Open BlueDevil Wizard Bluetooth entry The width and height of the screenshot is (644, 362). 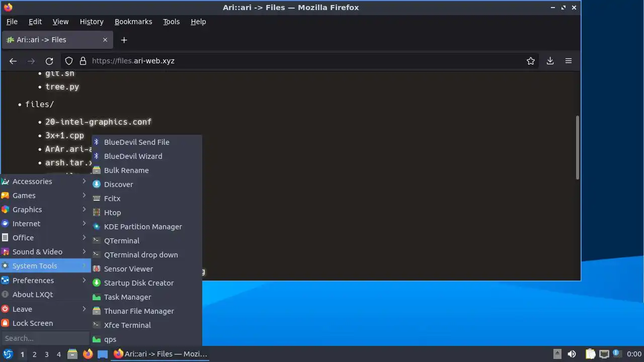click(x=146, y=156)
